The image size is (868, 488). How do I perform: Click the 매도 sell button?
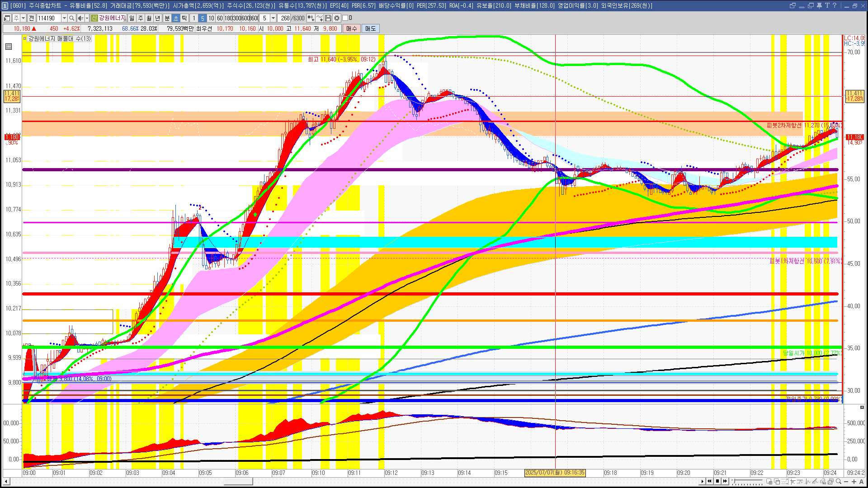point(370,28)
